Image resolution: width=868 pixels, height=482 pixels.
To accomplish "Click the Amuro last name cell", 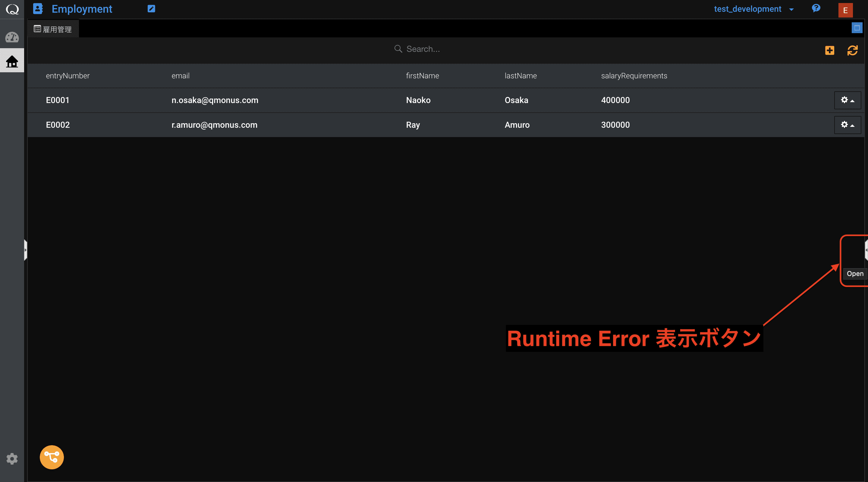I will point(517,125).
